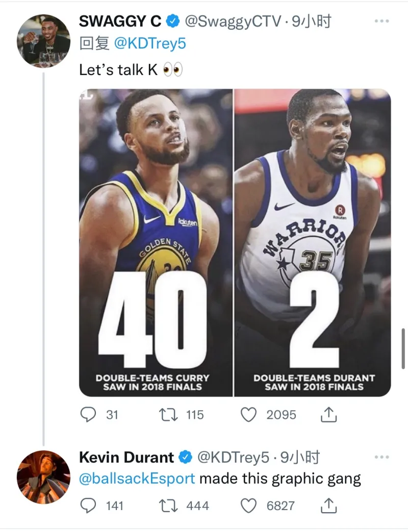The image size is (408, 532).
Task: Open Durant 2 double-teams image
Action: (312, 242)
